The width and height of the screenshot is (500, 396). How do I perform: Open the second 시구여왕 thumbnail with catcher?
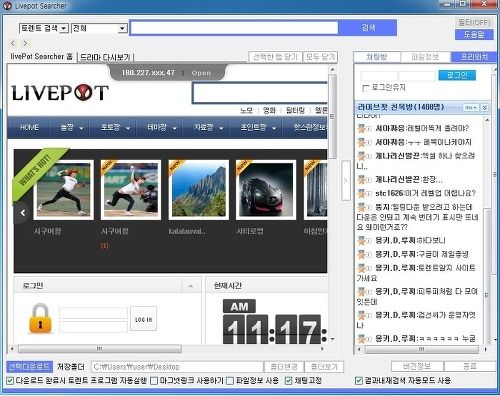(x=131, y=190)
